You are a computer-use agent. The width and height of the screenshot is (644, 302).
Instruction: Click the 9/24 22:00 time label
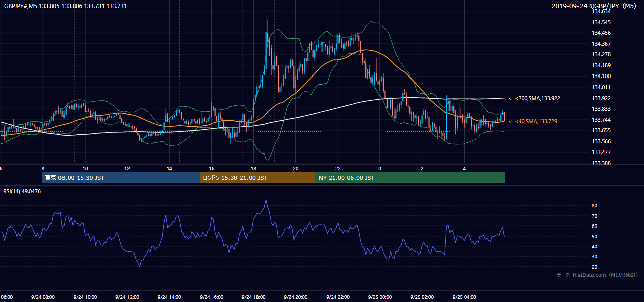338,297
